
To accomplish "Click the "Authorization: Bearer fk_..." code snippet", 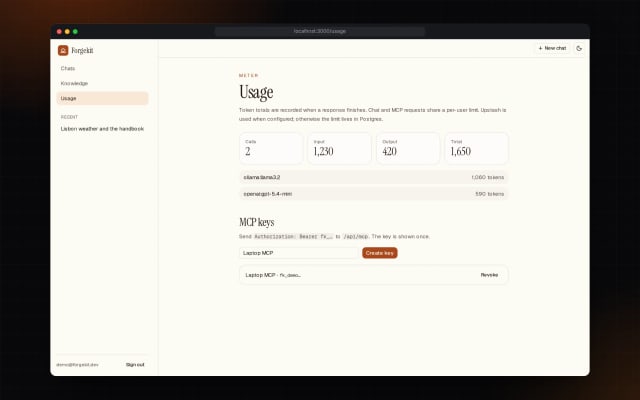I will [x=293, y=236].
